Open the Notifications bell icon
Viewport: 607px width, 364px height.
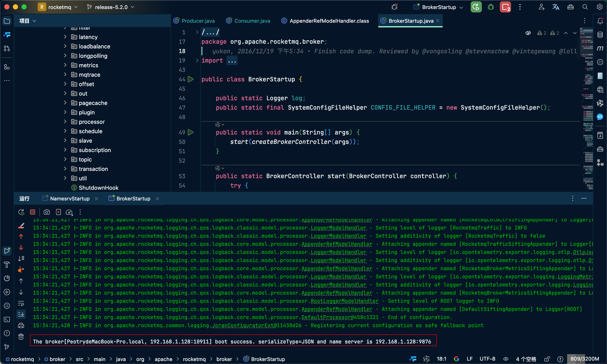point(600,21)
